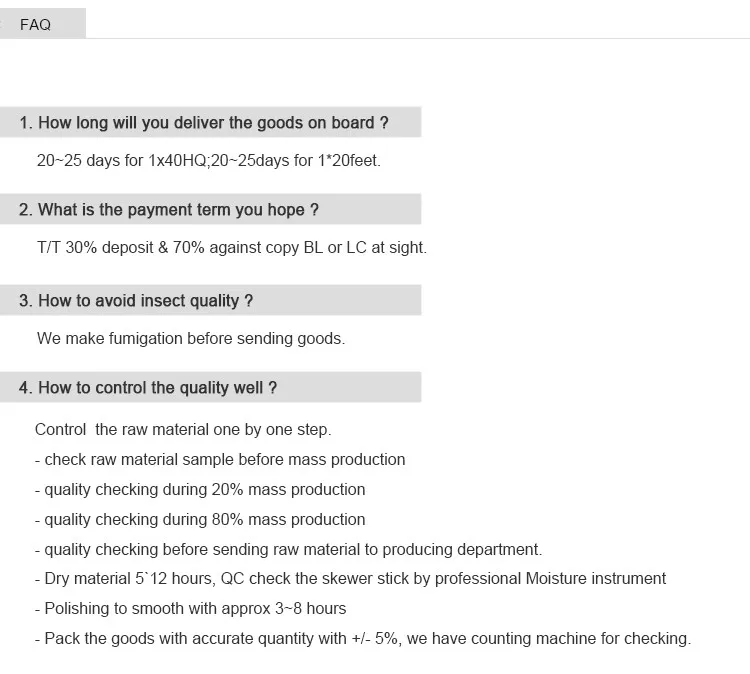Expand question 3 about avoiding insect quality
Image resolution: width=750 pixels, height=674 pixels.
136,300
